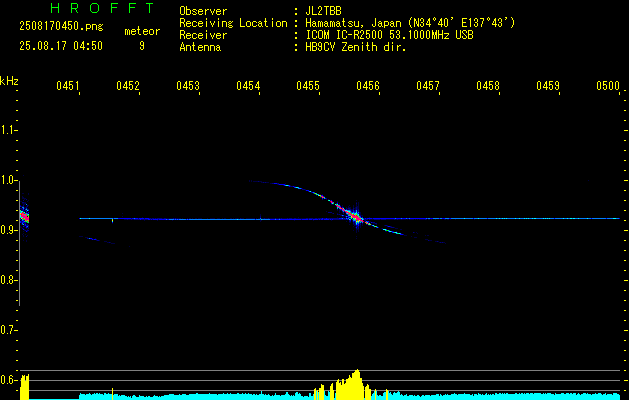
Task: Click the HB9CV Zenith dir. antenna text
Action: point(355,47)
